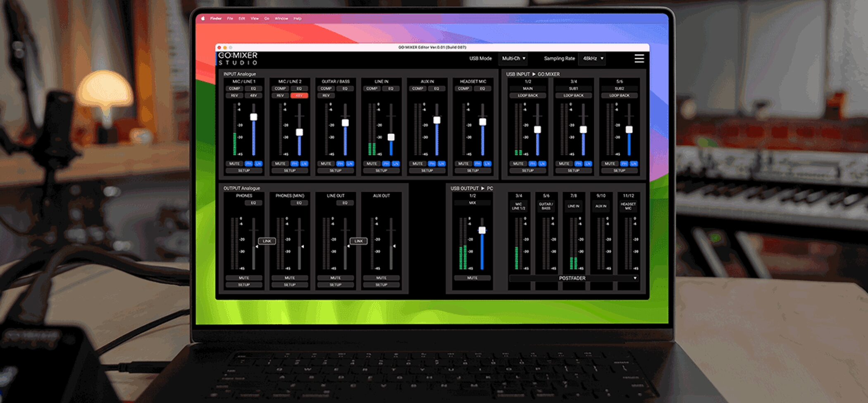This screenshot has height=403, width=868.
Task: Click the USB output 1/2 MIX fader handle
Action: click(x=482, y=230)
